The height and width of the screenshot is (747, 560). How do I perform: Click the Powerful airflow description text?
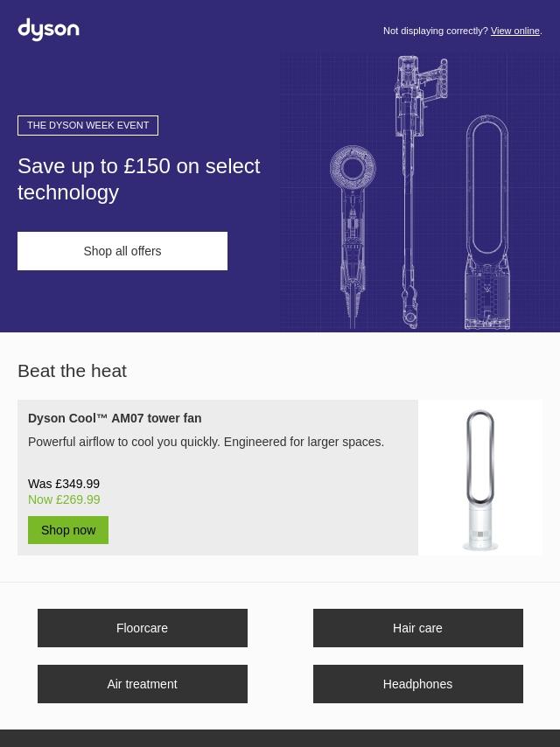[206, 442]
